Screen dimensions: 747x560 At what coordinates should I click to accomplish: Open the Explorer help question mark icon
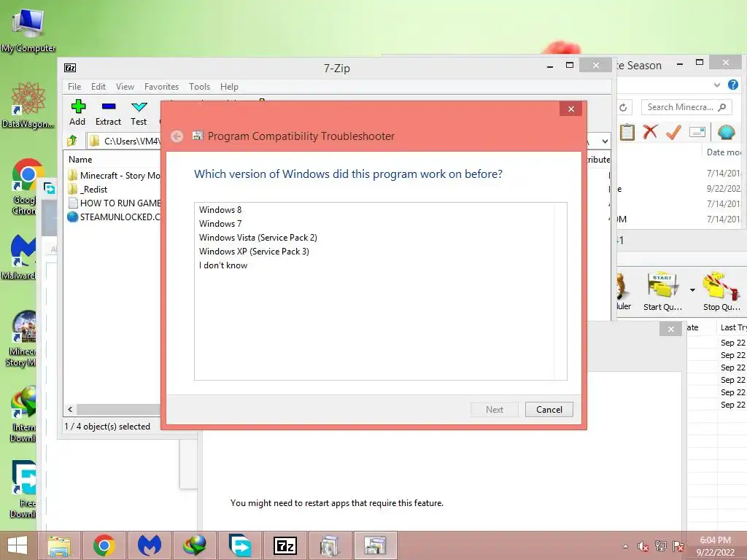(x=732, y=85)
